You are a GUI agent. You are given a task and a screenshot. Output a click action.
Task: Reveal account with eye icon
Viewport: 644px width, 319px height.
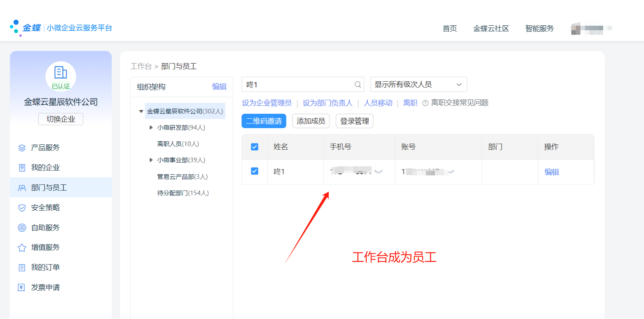[x=451, y=172]
